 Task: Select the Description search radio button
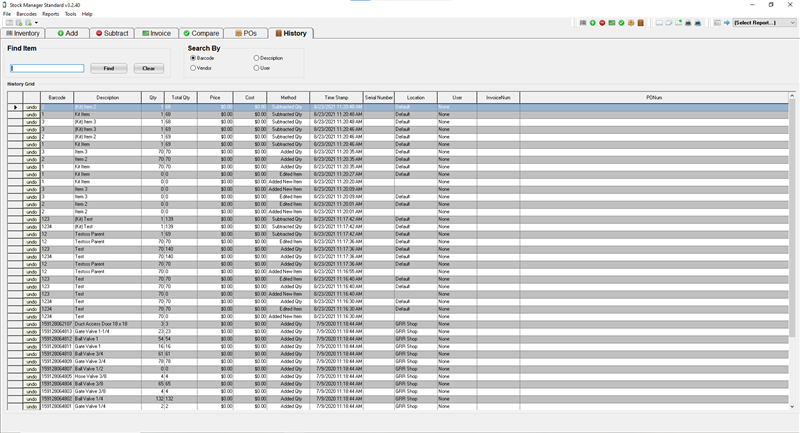(256, 58)
